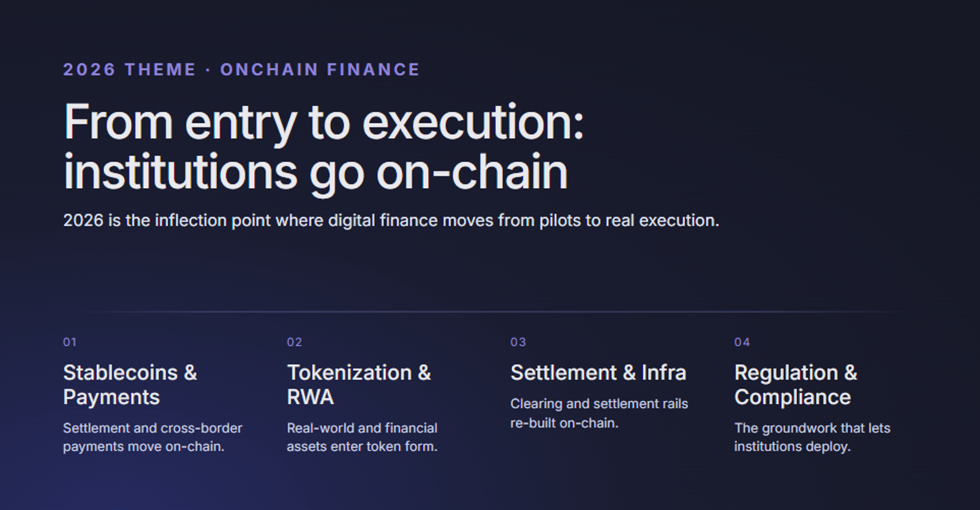Click the word RWA in the second column
This screenshot has width=980, height=510.
[310, 397]
